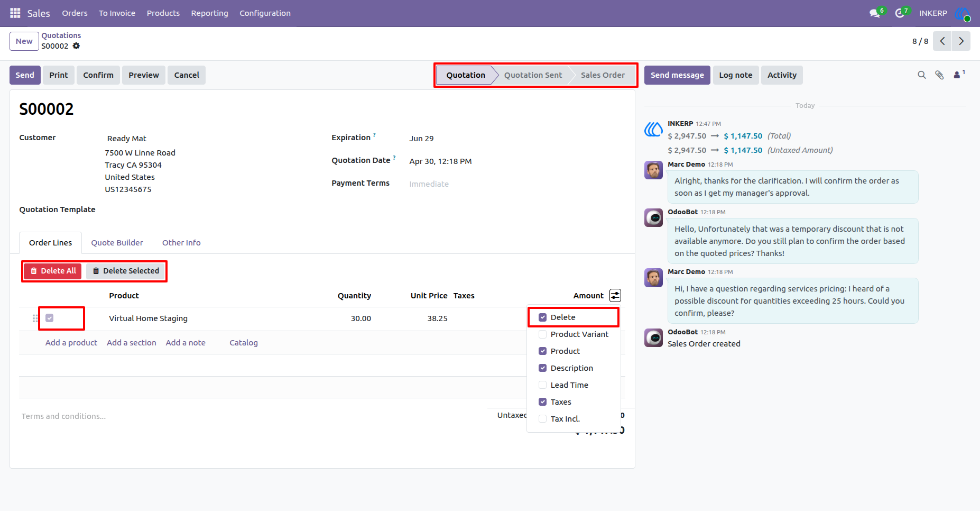The height and width of the screenshot is (511, 980).
Task: Open the conversations chat bubble icon
Action: (x=874, y=13)
